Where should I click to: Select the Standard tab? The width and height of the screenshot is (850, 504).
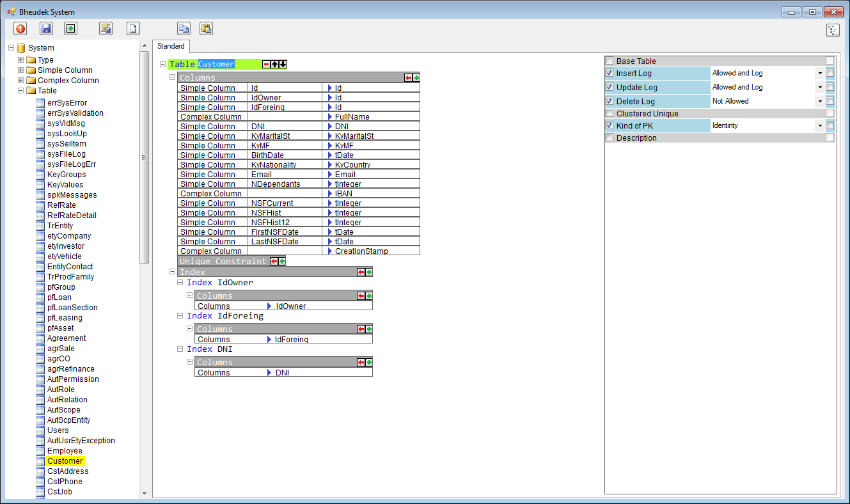(171, 46)
